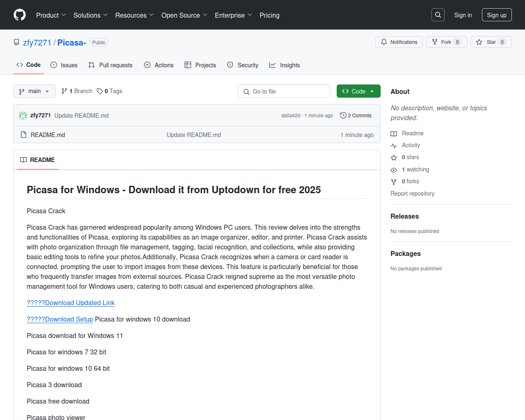This screenshot has width=525, height=420.
Task: Open the main branch selector
Action: (34, 91)
